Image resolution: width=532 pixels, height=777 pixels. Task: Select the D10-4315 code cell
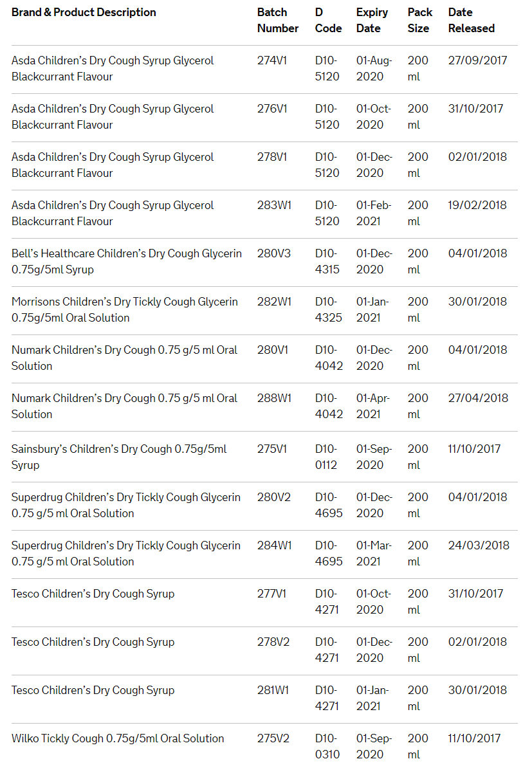pyautogui.click(x=327, y=261)
